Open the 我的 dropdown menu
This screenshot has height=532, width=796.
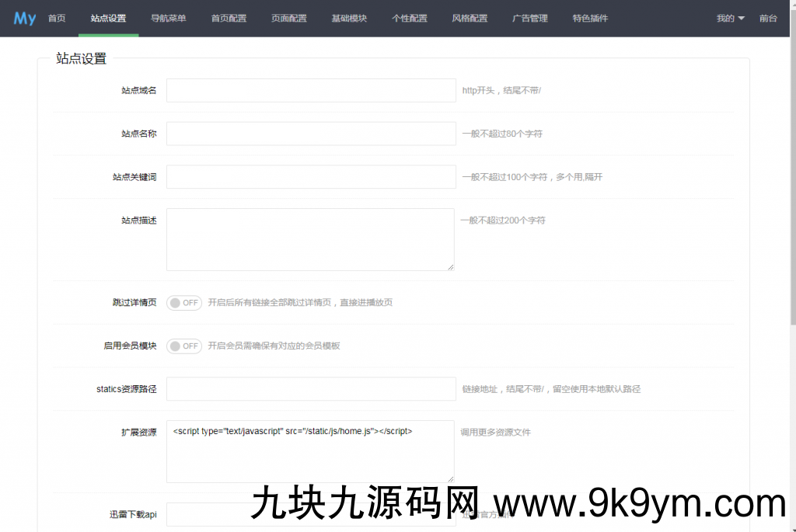tap(730, 18)
